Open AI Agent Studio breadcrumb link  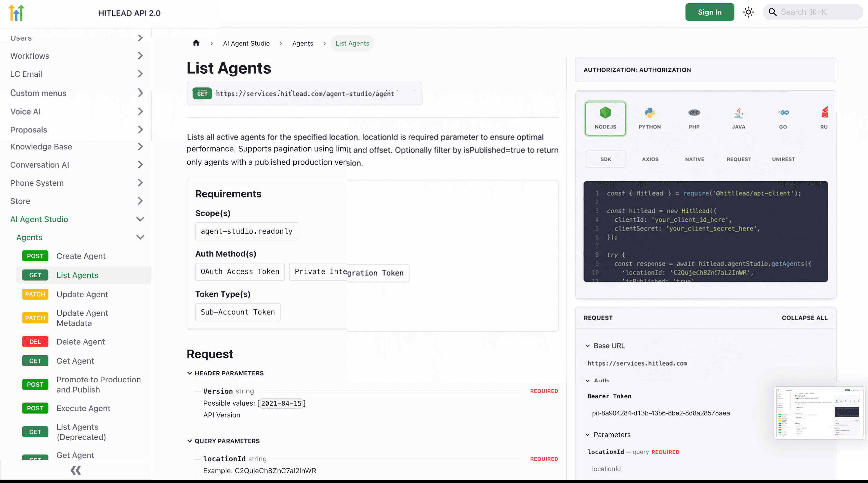246,43
